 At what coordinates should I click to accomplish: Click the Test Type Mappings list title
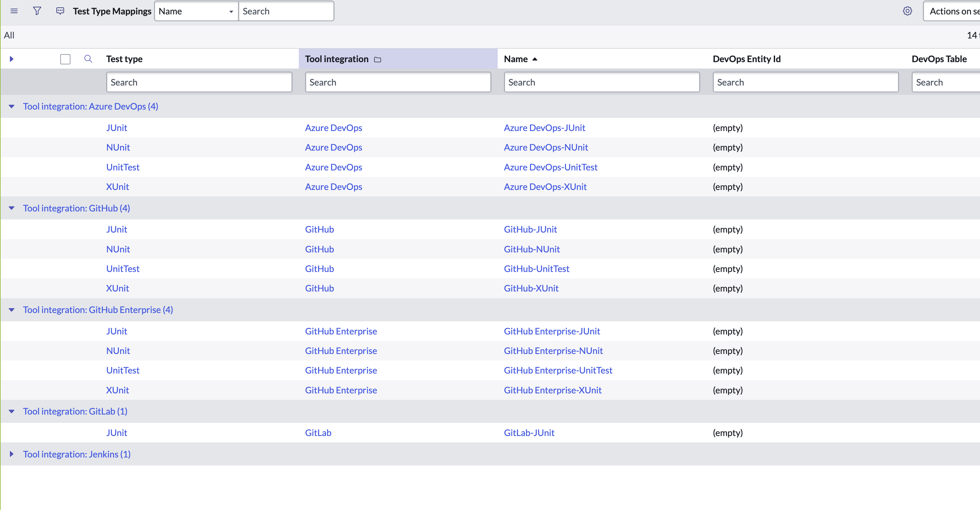tap(112, 11)
